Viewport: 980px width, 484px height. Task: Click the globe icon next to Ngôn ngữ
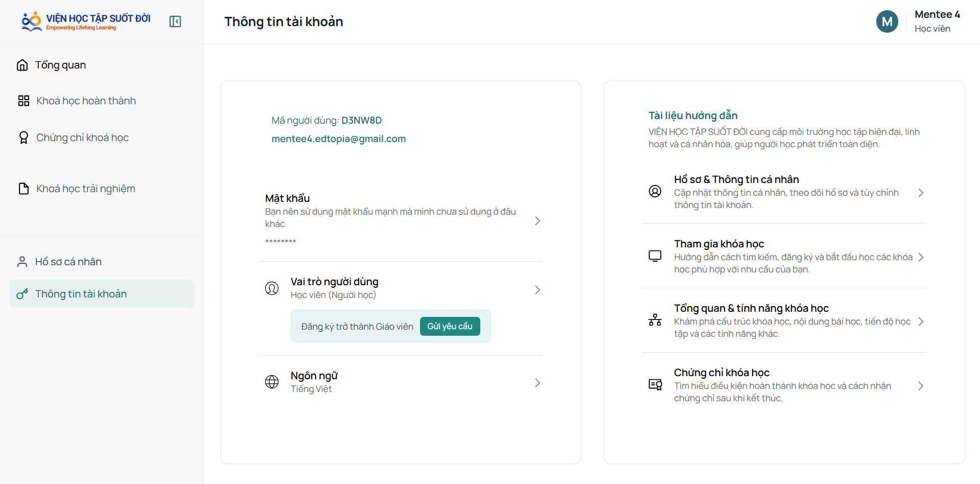pyautogui.click(x=272, y=382)
